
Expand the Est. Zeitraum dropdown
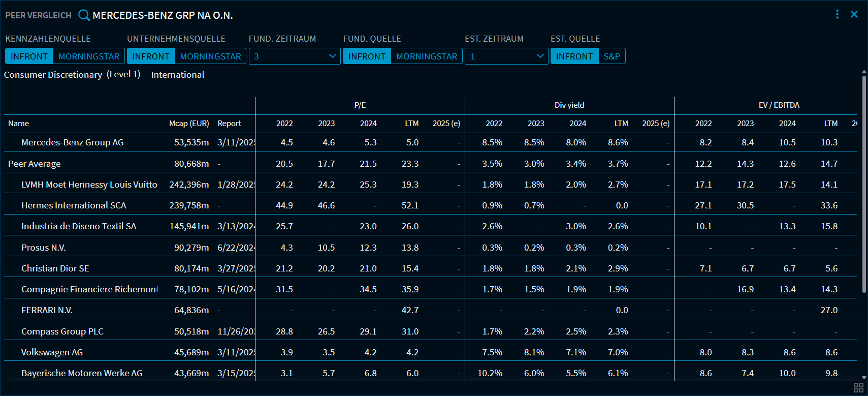pyautogui.click(x=506, y=56)
